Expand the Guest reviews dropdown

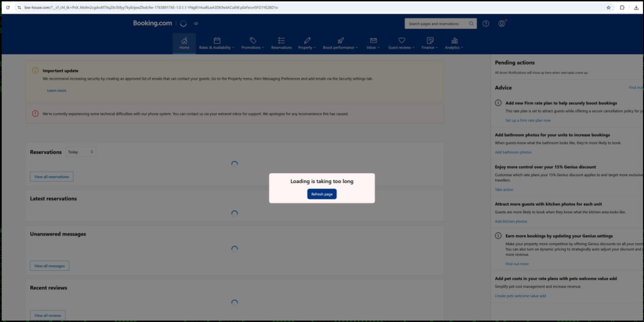pyautogui.click(x=401, y=47)
